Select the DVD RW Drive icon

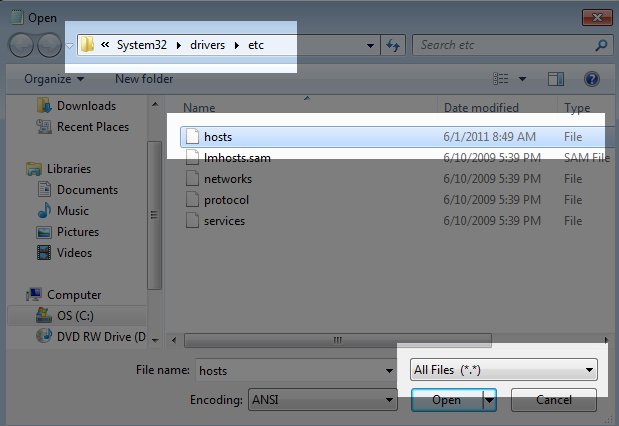pos(44,337)
